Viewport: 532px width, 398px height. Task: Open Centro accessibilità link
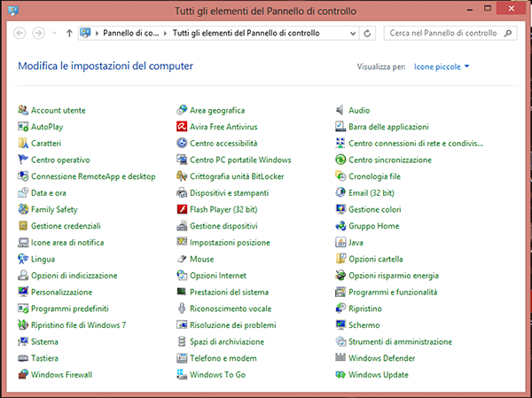pyautogui.click(x=223, y=144)
